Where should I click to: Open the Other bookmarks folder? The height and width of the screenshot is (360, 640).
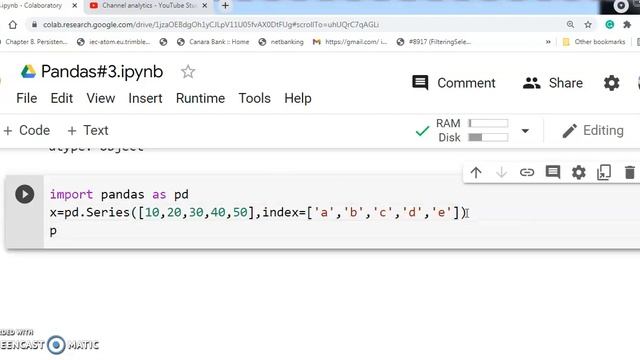594,42
